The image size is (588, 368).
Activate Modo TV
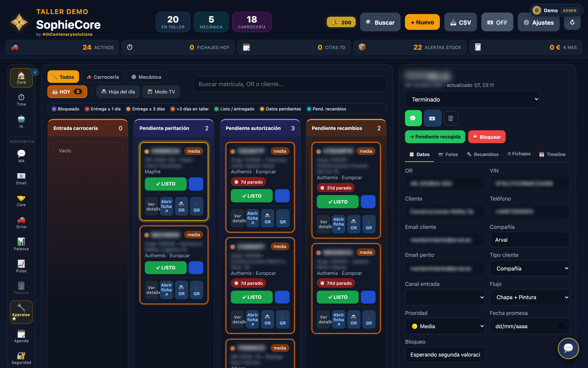point(161,92)
